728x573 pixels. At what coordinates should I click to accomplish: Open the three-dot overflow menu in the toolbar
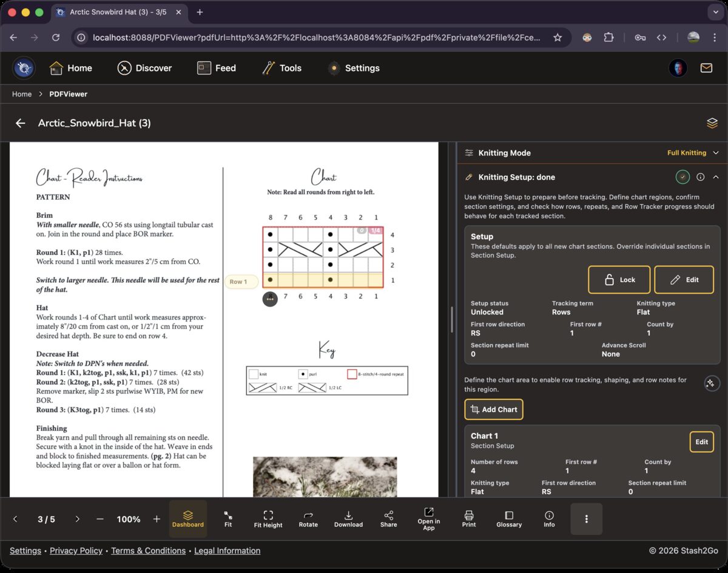[x=586, y=519]
